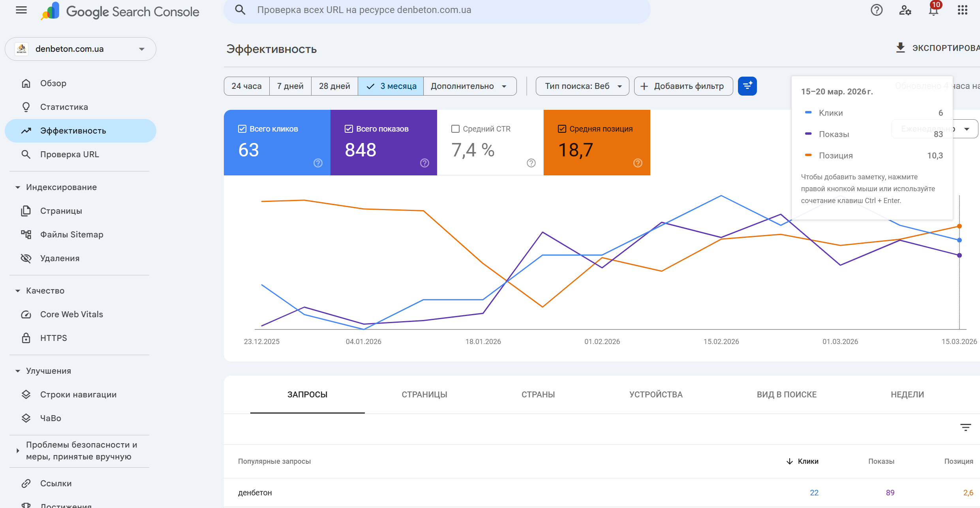Click the purple Показы legend swatch in tooltip
The image size is (980, 508).
(x=808, y=134)
